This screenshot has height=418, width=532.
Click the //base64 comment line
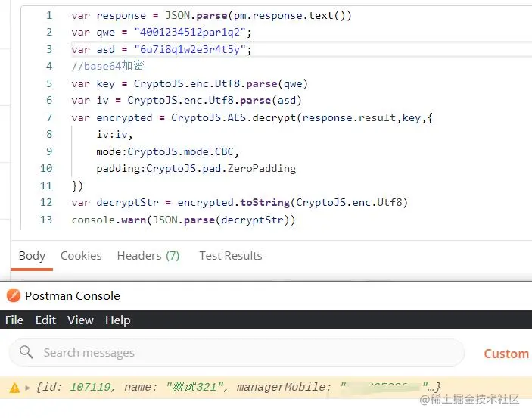click(x=108, y=66)
